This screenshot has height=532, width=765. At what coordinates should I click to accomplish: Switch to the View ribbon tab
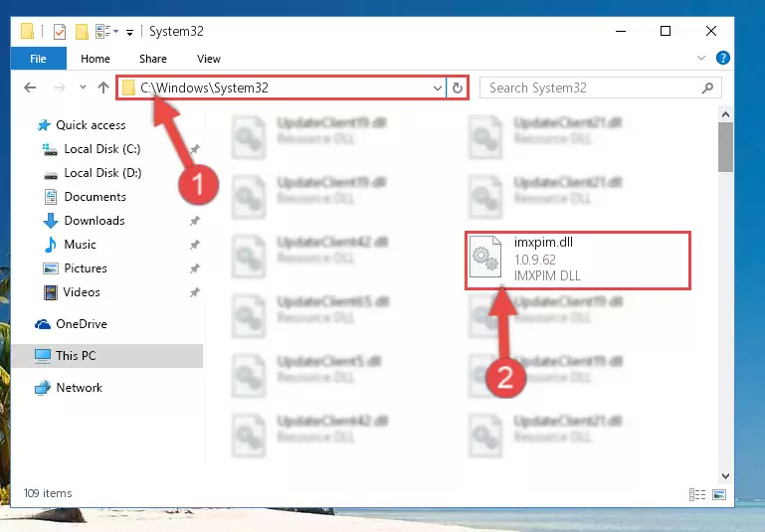tap(209, 59)
